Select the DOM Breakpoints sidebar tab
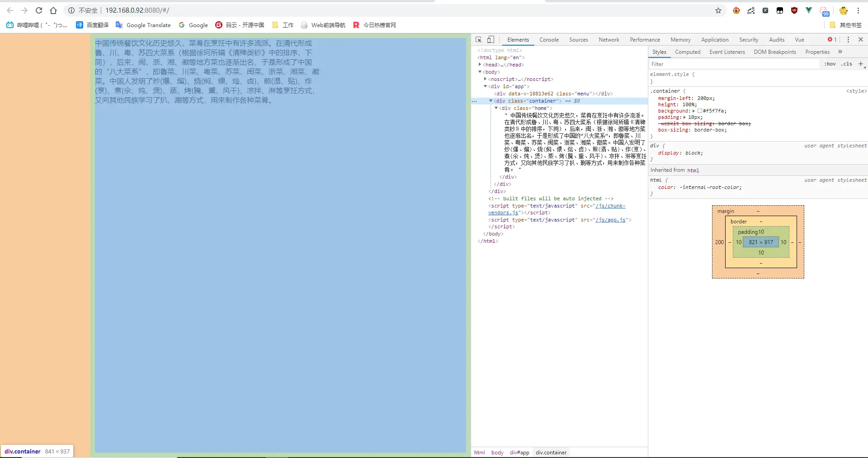The image size is (868, 458). 775,52
